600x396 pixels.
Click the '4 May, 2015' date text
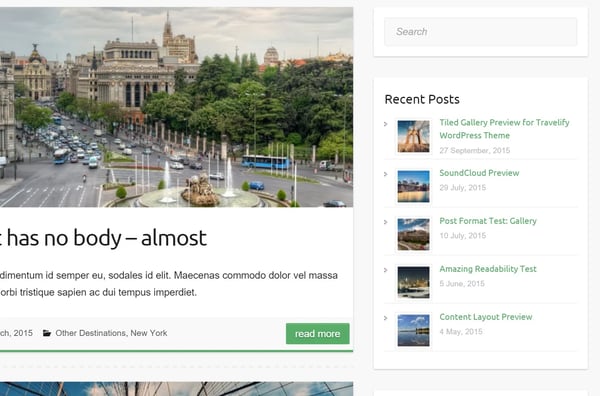(461, 332)
